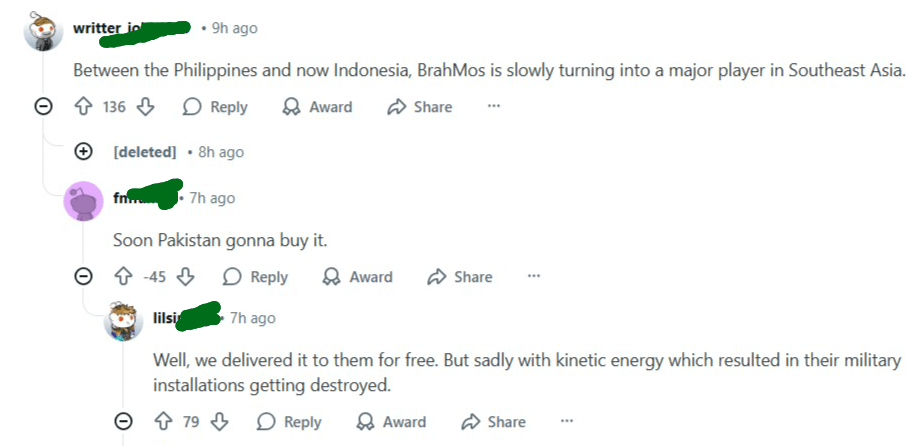
Task: Downvote the comment scored -45
Action: 186,277
